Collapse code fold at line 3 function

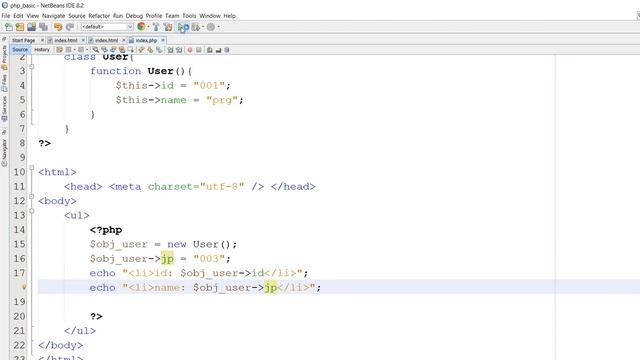point(31,67)
